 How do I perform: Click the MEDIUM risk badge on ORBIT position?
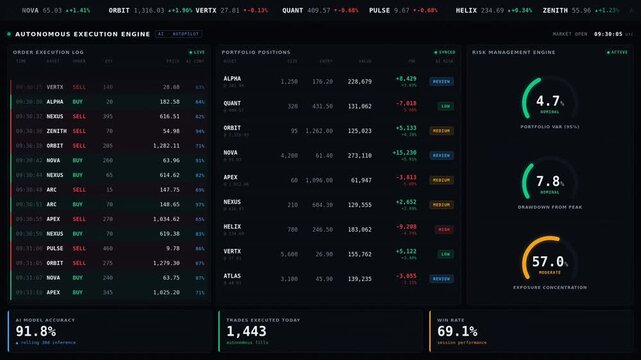(x=442, y=131)
